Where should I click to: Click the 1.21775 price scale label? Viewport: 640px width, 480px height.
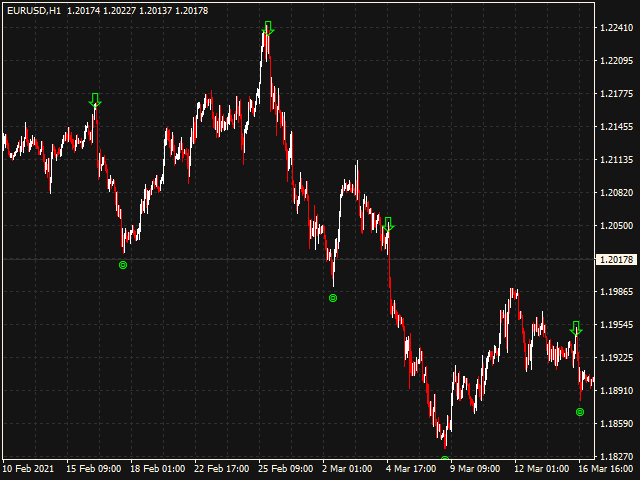tap(616, 94)
